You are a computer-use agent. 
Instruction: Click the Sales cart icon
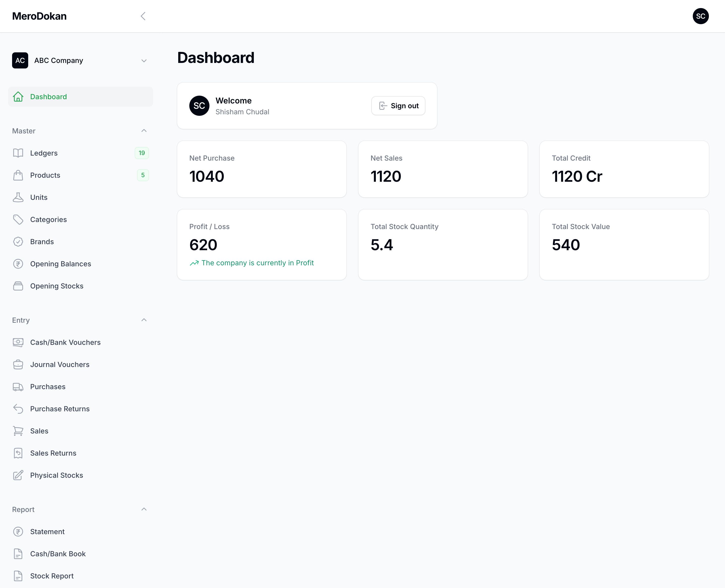[18, 431]
